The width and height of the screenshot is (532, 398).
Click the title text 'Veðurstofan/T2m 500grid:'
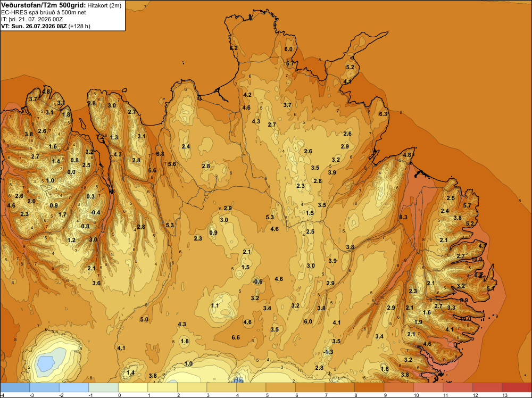pyautogui.click(x=44, y=5)
